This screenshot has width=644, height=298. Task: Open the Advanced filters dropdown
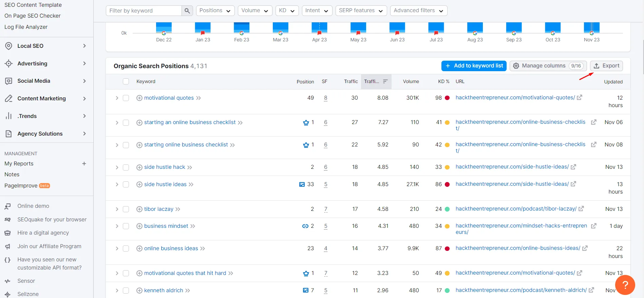419,11
